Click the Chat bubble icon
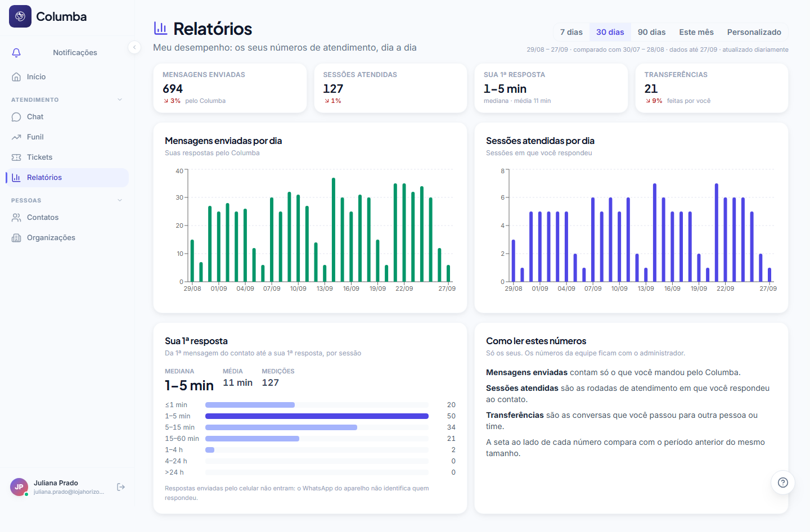This screenshot has height=532, width=810. 16,117
